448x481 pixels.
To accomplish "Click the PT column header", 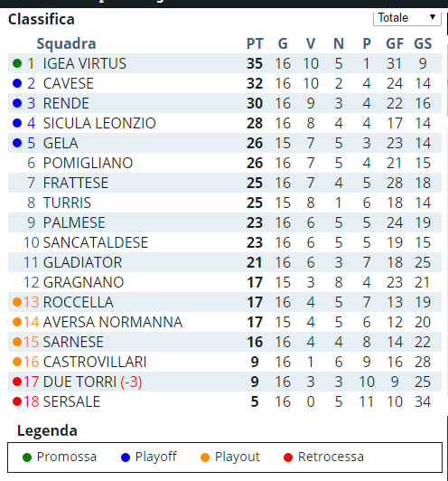I will coord(255,43).
